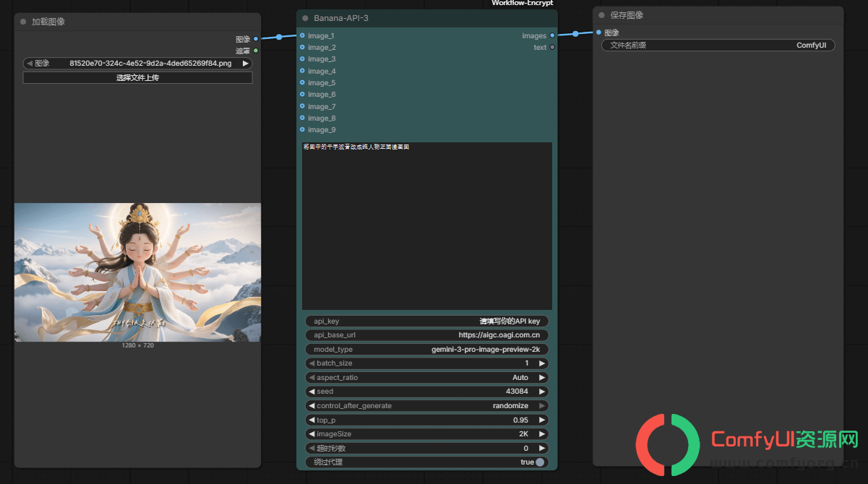Edit the model_type field
This screenshot has height=484, width=868.
click(x=426, y=349)
